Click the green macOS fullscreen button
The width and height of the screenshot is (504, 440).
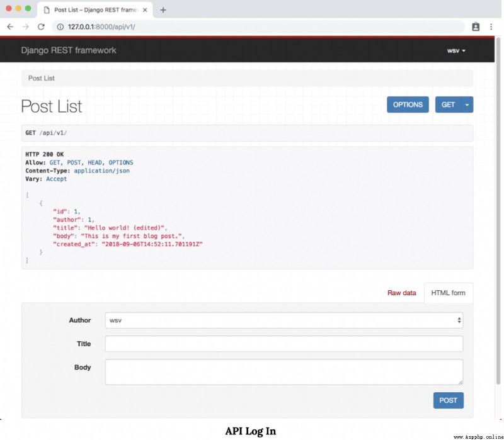click(28, 8)
